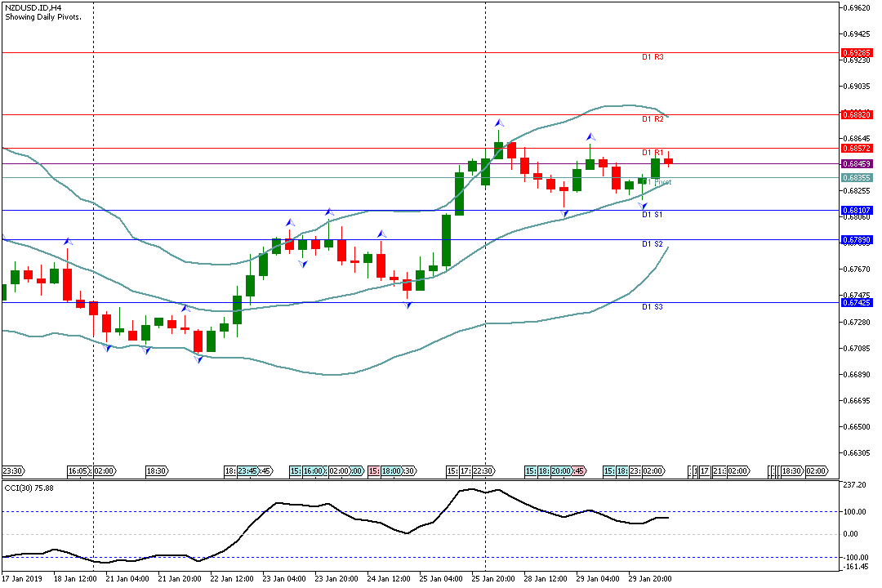The width and height of the screenshot is (882, 588).
Task: Click the pink 45 event marker
Action: (579, 471)
